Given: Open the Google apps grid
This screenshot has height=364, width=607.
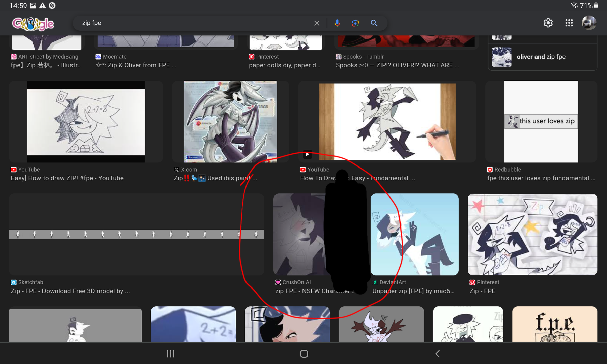Looking at the screenshot, I should (569, 23).
